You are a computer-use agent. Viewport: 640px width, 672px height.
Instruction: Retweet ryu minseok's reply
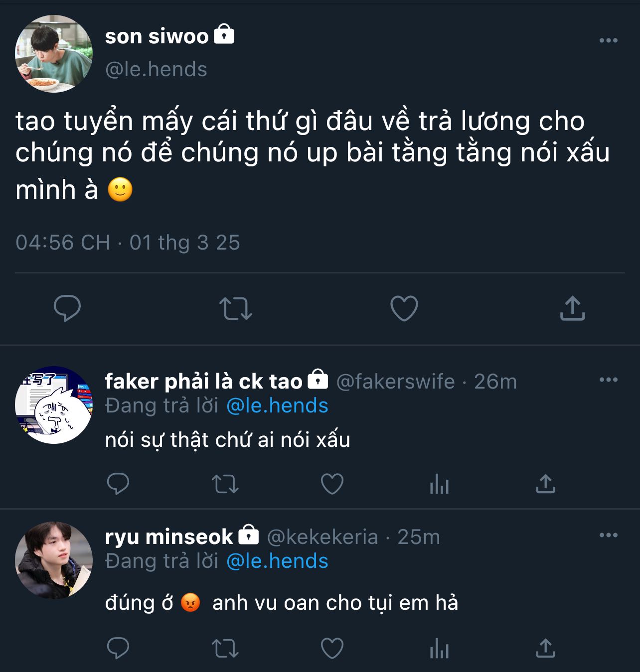point(225,649)
